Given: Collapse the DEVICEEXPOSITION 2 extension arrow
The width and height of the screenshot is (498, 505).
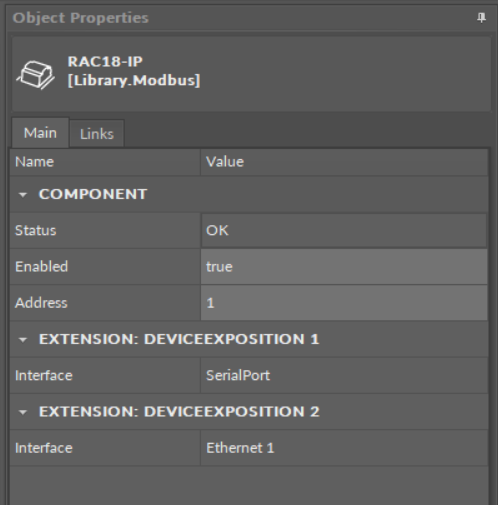Looking at the screenshot, I should point(23,412).
